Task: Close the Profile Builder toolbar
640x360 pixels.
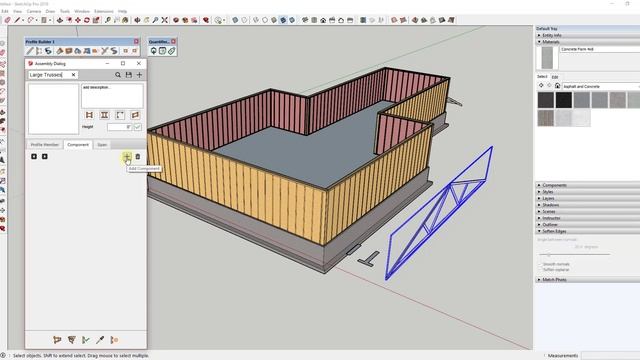Action: (x=136, y=42)
